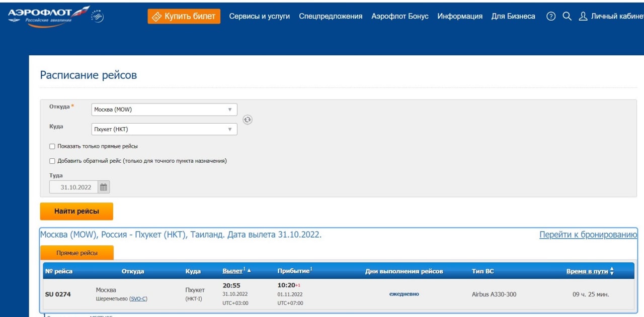Click the SVO-C terminal link
The image size is (644, 317).
click(x=138, y=299)
